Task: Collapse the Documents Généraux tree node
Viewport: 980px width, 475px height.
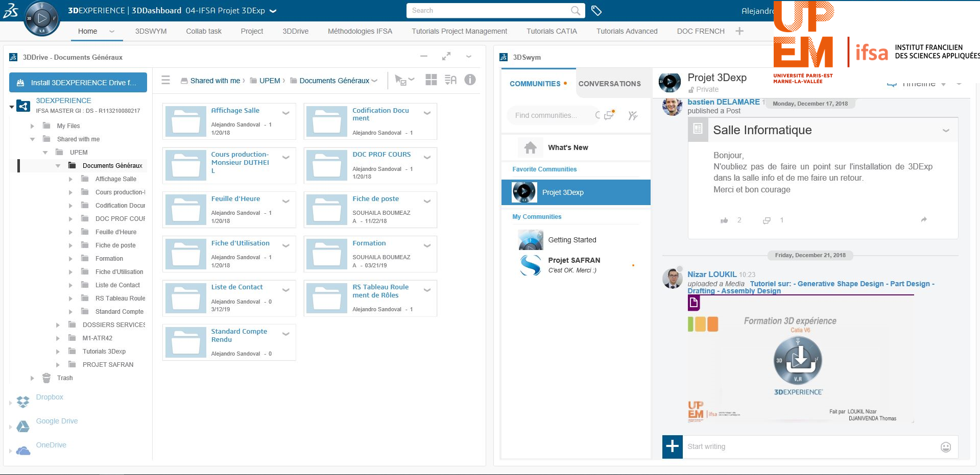Action: [58, 166]
